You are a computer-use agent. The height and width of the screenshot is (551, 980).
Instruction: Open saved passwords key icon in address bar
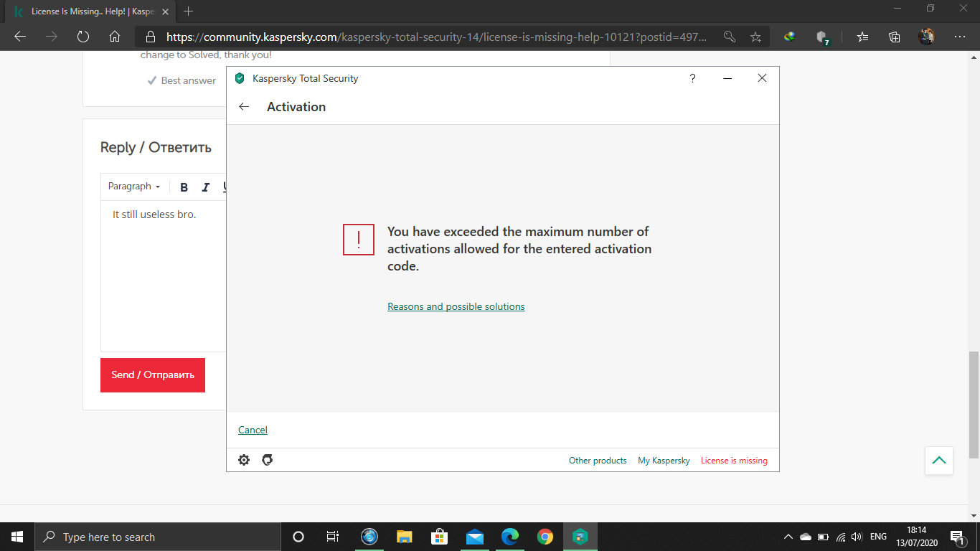tap(729, 37)
